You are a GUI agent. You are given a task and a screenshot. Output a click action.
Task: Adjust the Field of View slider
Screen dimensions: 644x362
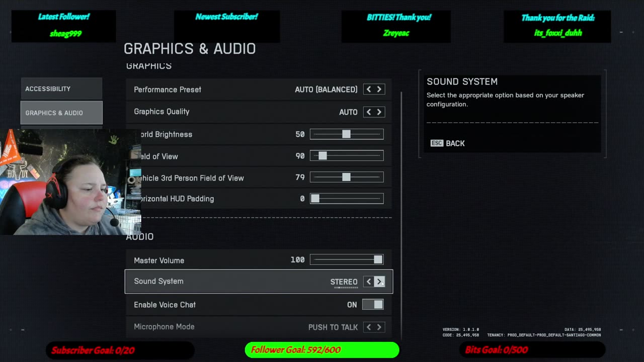point(347,156)
